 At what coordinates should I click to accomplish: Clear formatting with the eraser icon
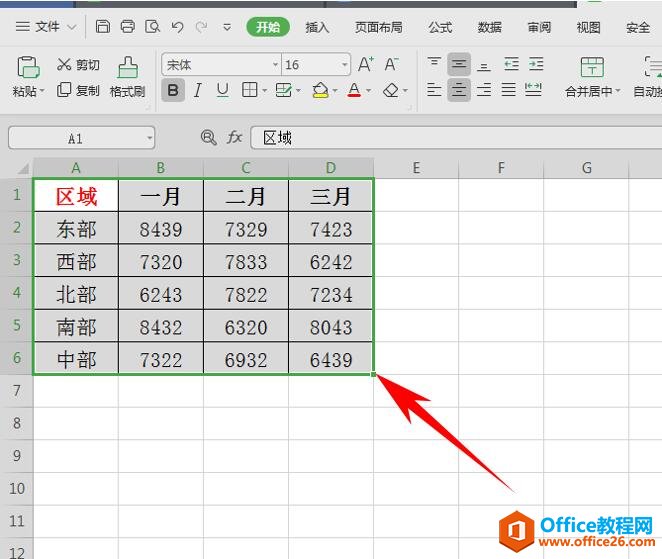coord(391,90)
